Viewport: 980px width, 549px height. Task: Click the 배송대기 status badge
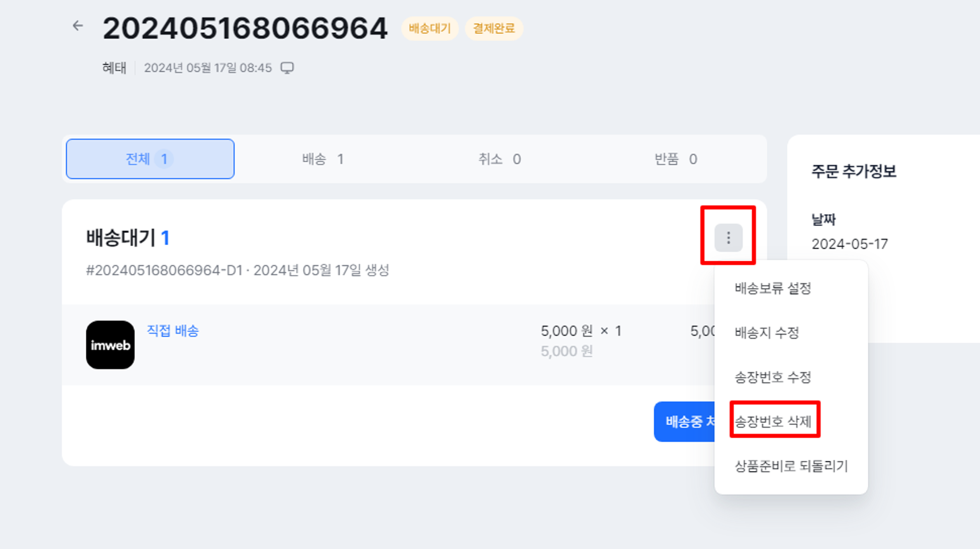[430, 28]
